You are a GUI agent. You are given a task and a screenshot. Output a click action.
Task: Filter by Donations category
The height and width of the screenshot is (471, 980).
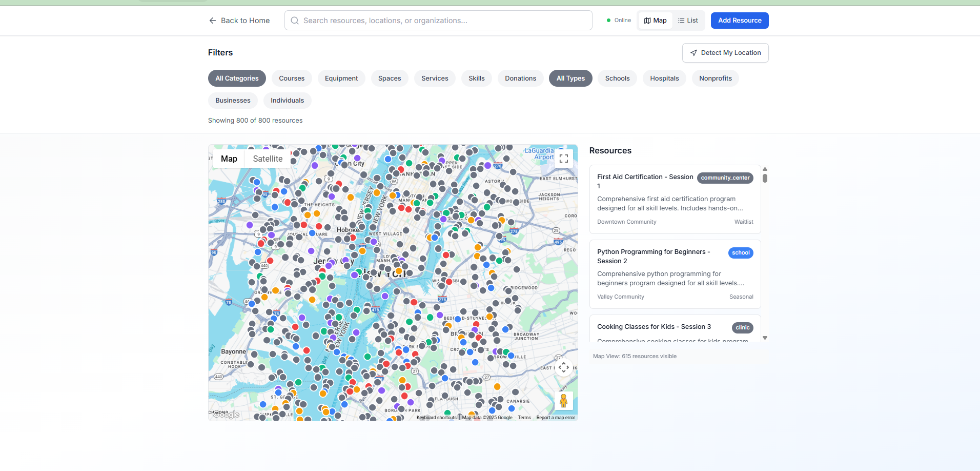(521, 78)
